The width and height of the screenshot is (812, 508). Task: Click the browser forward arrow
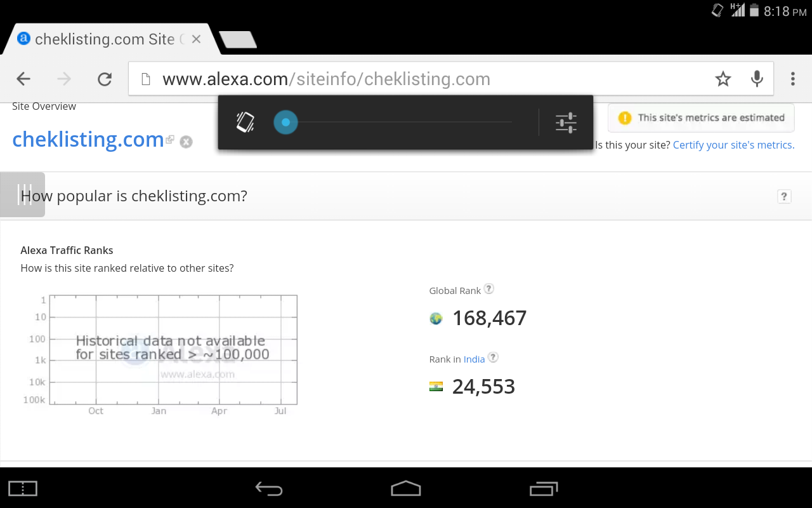(64, 79)
